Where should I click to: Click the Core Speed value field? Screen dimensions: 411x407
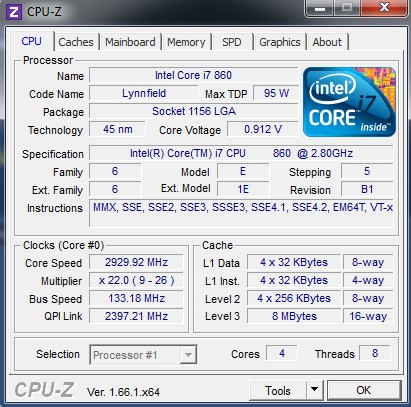pyautogui.click(x=136, y=262)
